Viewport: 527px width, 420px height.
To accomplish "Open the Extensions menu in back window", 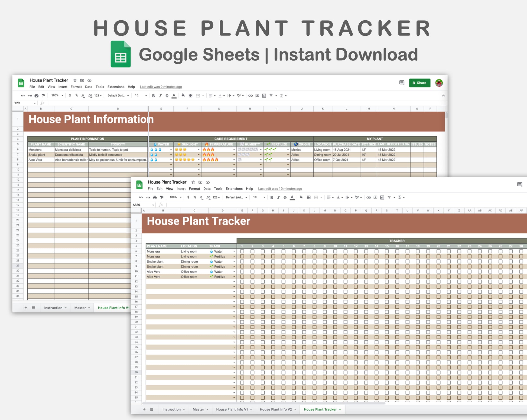I will [x=116, y=87].
